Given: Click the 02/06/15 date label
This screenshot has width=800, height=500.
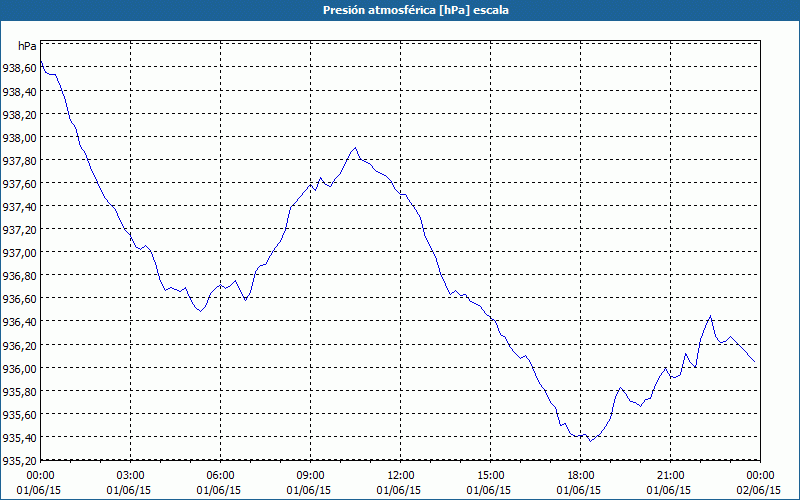Looking at the screenshot, I should tap(759, 490).
